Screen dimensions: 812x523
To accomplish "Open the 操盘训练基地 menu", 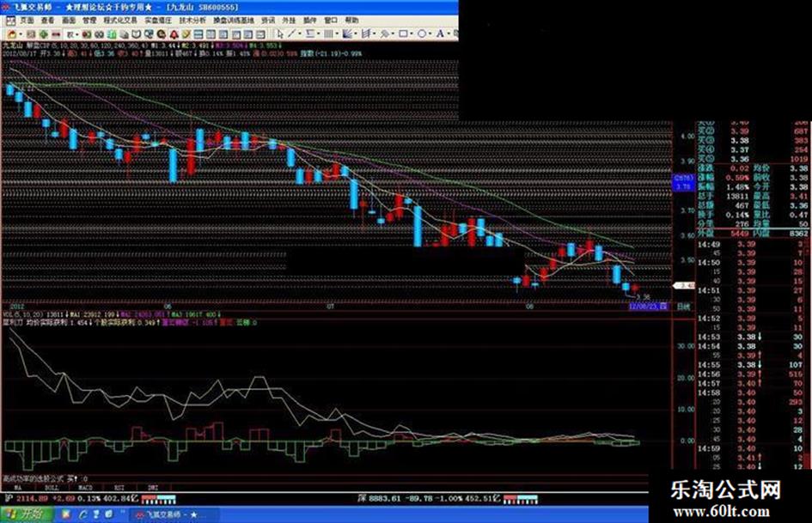I will coord(234,21).
